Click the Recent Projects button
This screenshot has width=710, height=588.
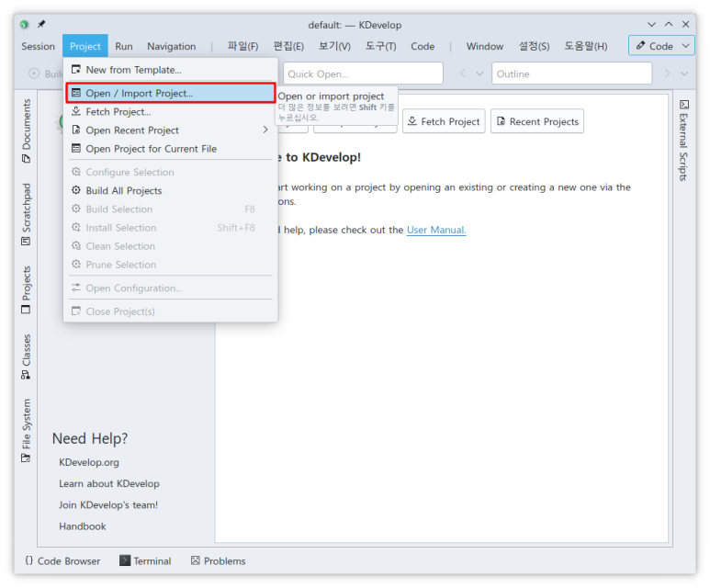[537, 121]
